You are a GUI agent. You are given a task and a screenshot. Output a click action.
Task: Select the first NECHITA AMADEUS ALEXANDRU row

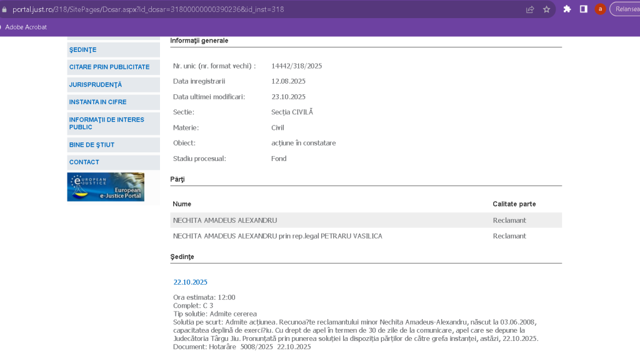coord(225,220)
